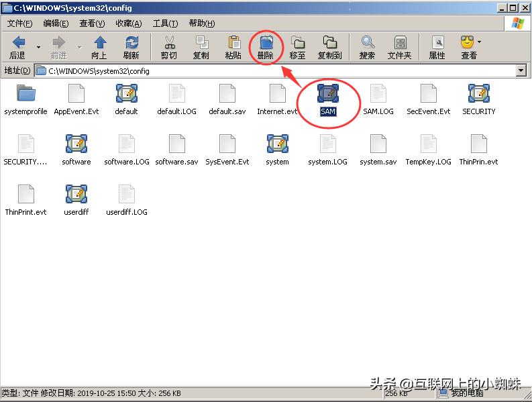This screenshot has width=532, height=402.
Task: Select the system.sav file
Action: 378,150
